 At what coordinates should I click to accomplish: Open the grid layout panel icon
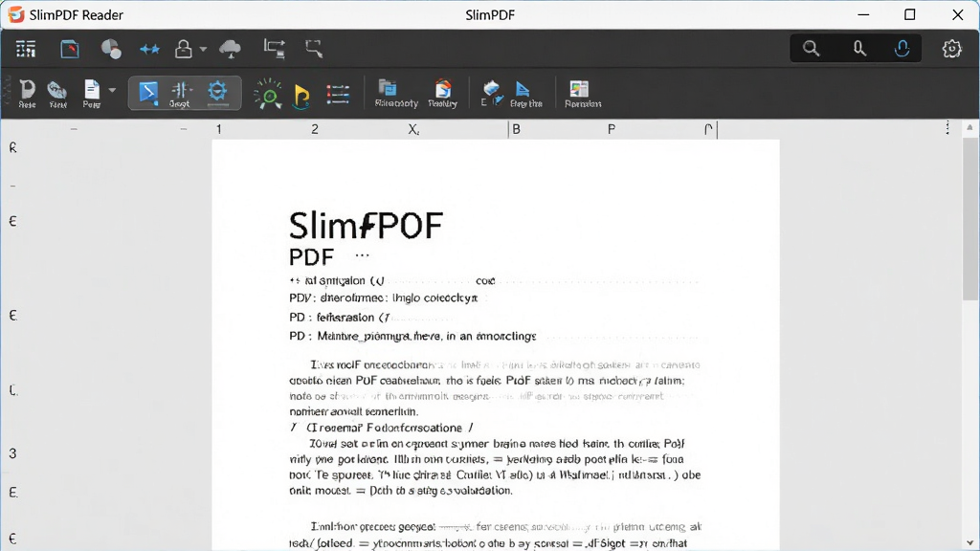[26, 49]
